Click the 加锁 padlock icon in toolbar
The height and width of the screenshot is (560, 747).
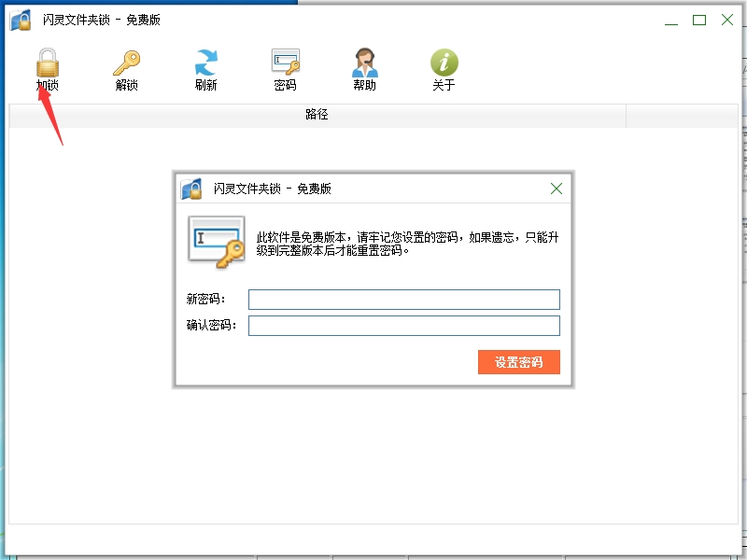pos(48,63)
